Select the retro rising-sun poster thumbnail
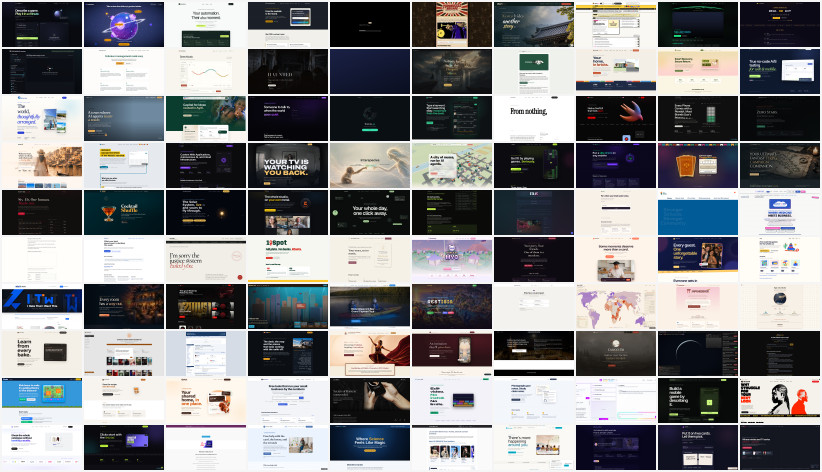 [x=452, y=24]
